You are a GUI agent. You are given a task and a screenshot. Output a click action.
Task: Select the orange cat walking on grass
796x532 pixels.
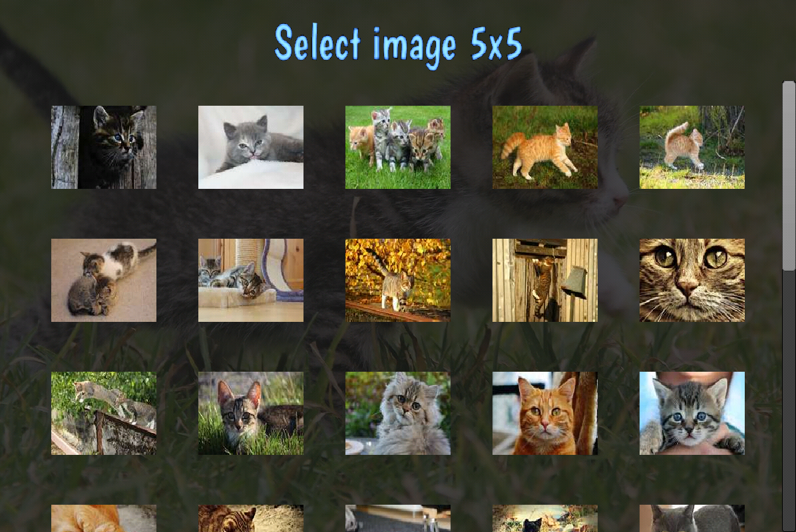(x=544, y=147)
